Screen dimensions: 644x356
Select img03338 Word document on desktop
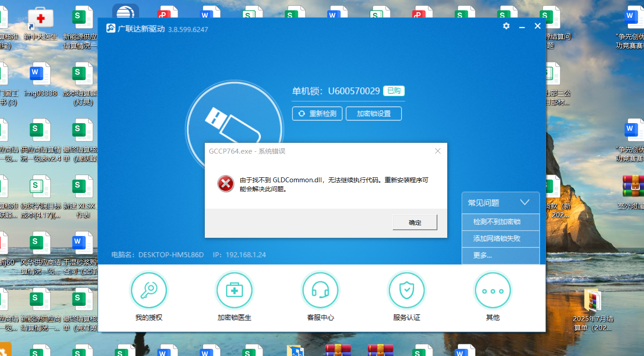pos(41,80)
